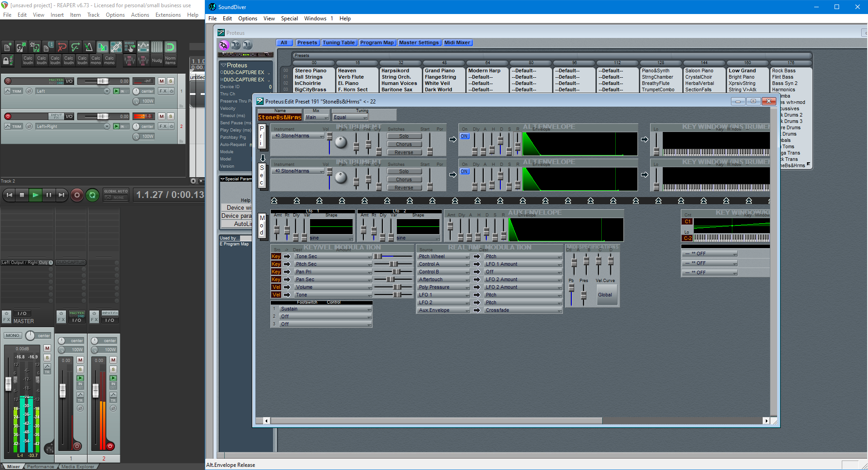The image size is (868, 470).
Task: Click the SoundDiver request icon with question mark
Action: point(236,45)
